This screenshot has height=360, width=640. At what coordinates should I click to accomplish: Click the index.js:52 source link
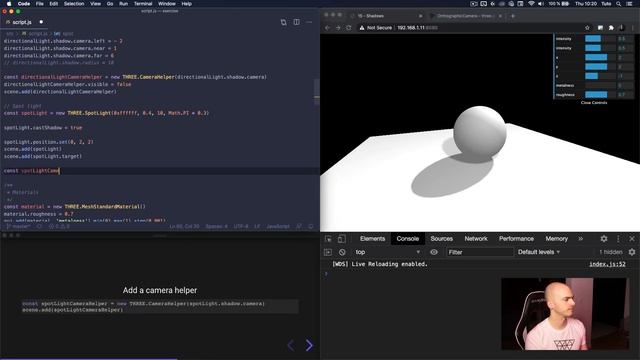(607, 264)
